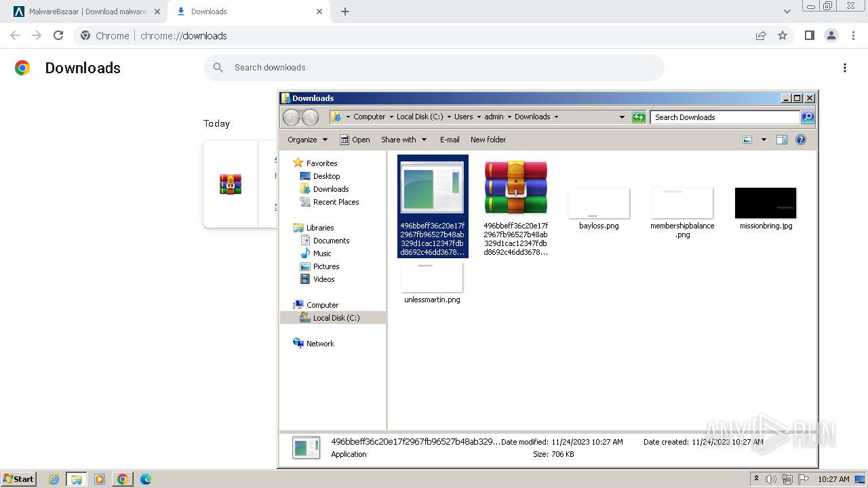Select membershipbalance.png file
The image size is (868, 488).
(682, 213)
